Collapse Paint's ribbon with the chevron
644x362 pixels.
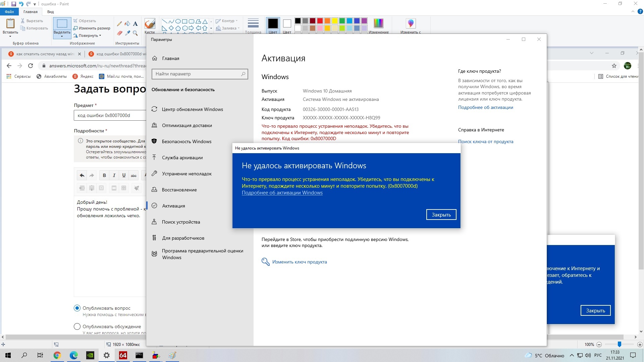click(633, 11)
